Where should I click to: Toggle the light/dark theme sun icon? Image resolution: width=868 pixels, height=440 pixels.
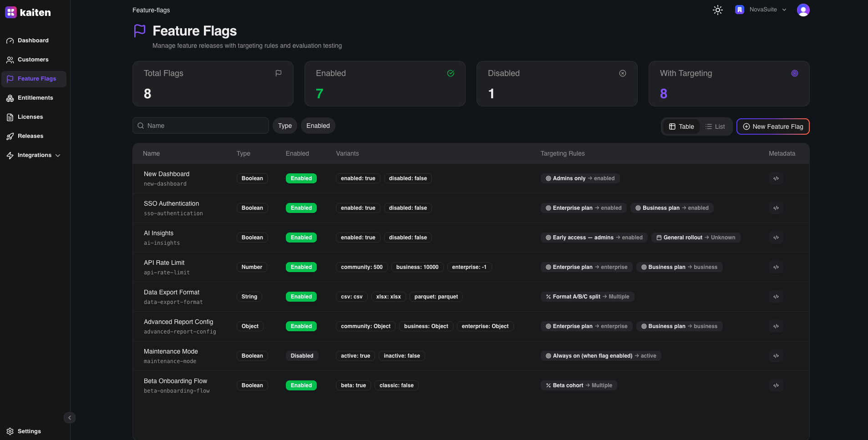click(x=717, y=10)
